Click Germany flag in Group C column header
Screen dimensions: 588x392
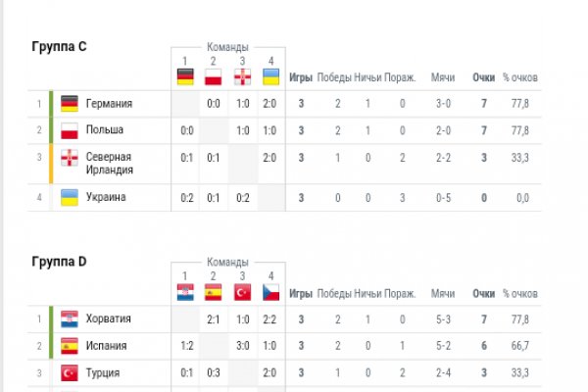point(185,77)
